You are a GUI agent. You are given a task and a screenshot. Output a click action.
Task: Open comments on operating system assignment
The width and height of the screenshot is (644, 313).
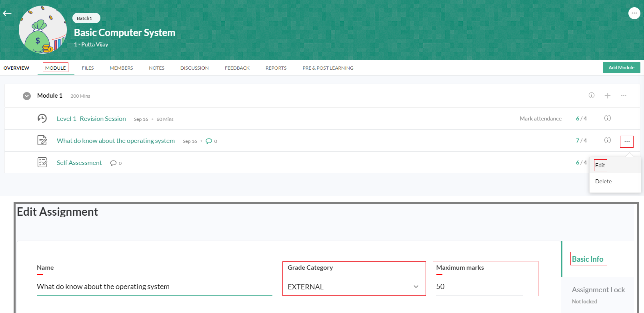click(211, 141)
